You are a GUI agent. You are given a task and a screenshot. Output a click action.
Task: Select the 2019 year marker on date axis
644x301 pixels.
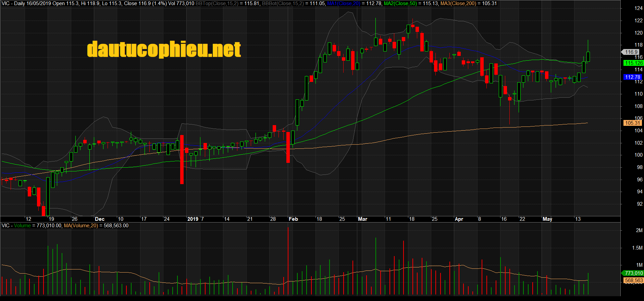pos(193,219)
